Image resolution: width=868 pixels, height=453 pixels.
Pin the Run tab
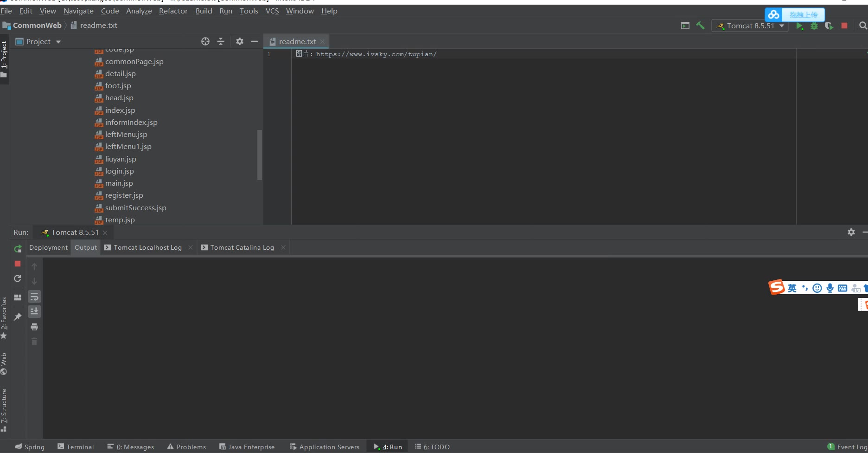pyautogui.click(x=18, y=317)
